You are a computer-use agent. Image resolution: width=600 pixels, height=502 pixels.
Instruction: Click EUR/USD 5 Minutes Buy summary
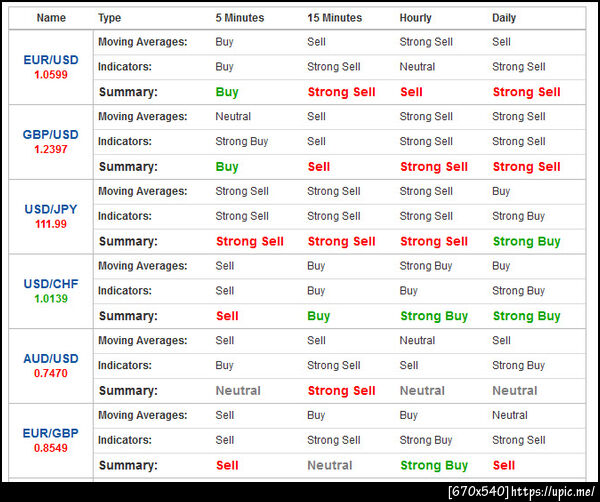[227, 92]
